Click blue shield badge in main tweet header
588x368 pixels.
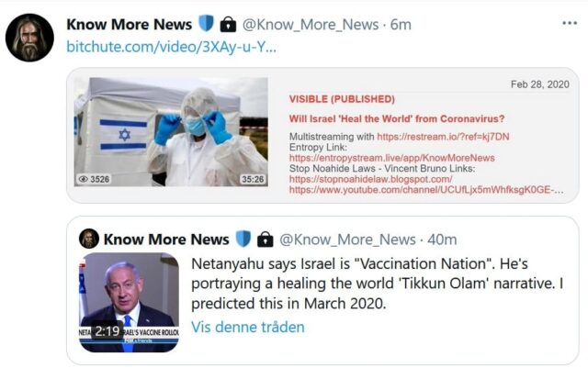pyautogui.click(x=206, y=23)
